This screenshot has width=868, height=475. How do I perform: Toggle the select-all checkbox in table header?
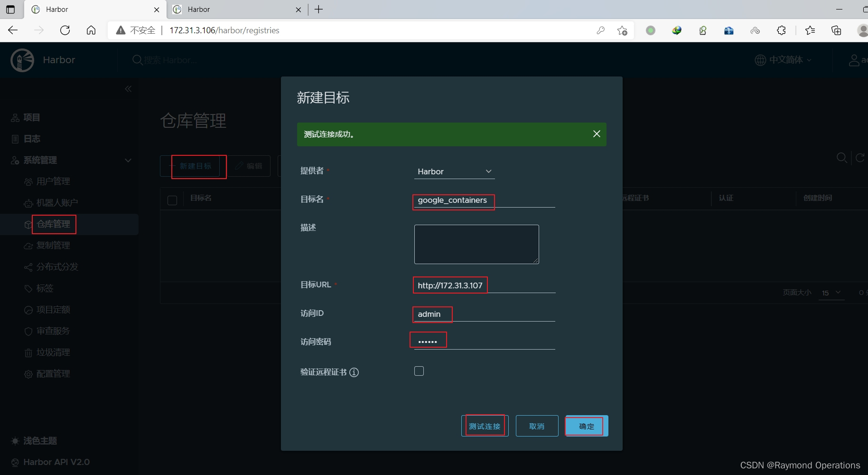(172, 200)
